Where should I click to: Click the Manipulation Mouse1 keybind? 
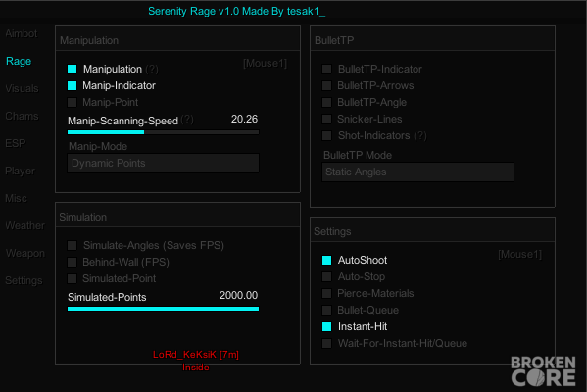[x=265, y=64]
